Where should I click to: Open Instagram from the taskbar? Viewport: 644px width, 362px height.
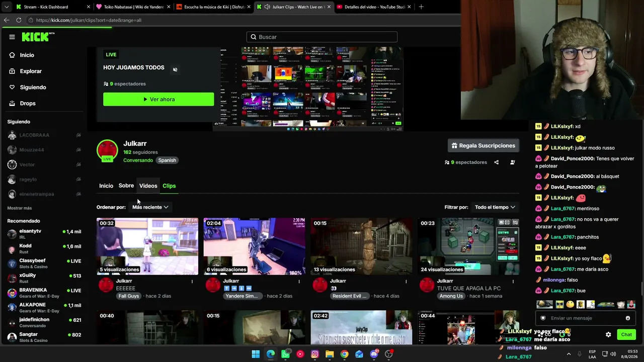(315, 354)
